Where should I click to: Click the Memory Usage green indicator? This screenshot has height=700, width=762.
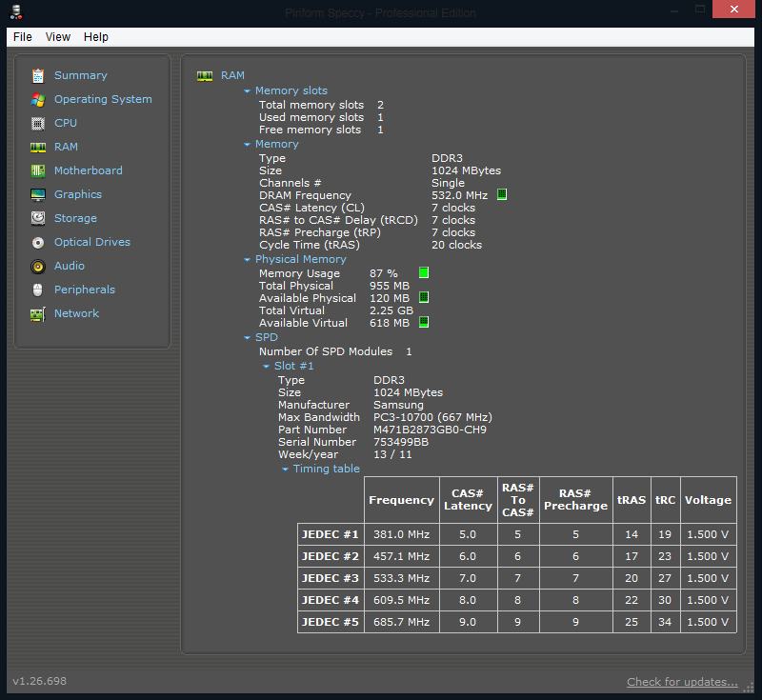pyautogui.click(x=424, y=272)
